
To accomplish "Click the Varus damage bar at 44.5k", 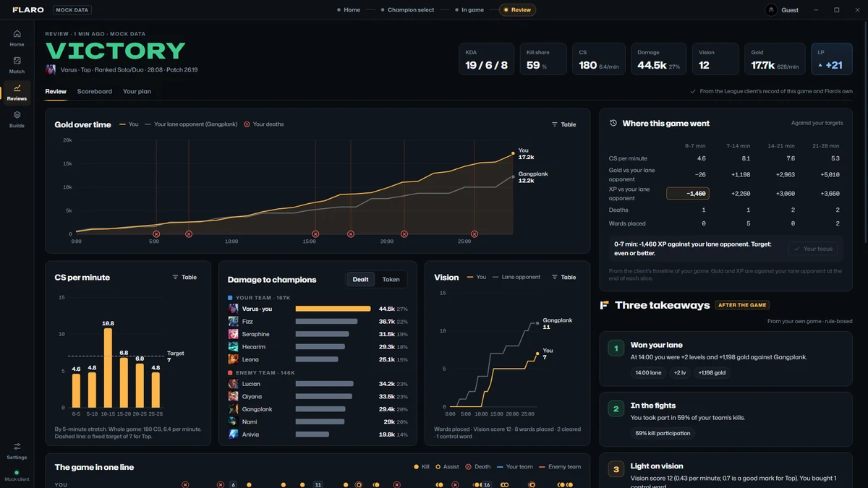I will pos(333,309).
